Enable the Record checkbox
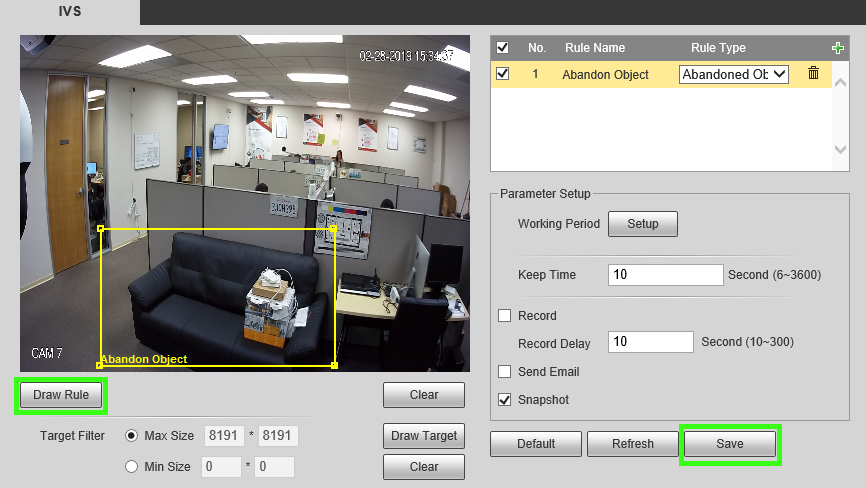Screen dimensions: 866x488 point(504,315)
